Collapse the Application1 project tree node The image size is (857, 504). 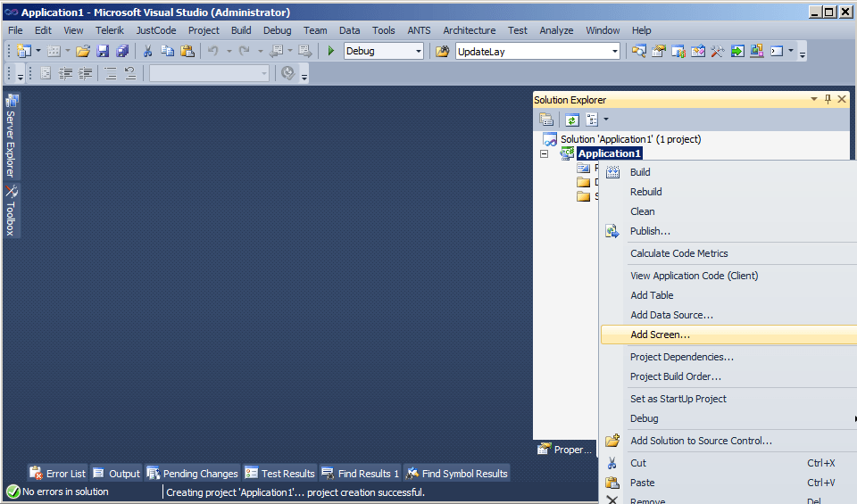click(544, 154)
